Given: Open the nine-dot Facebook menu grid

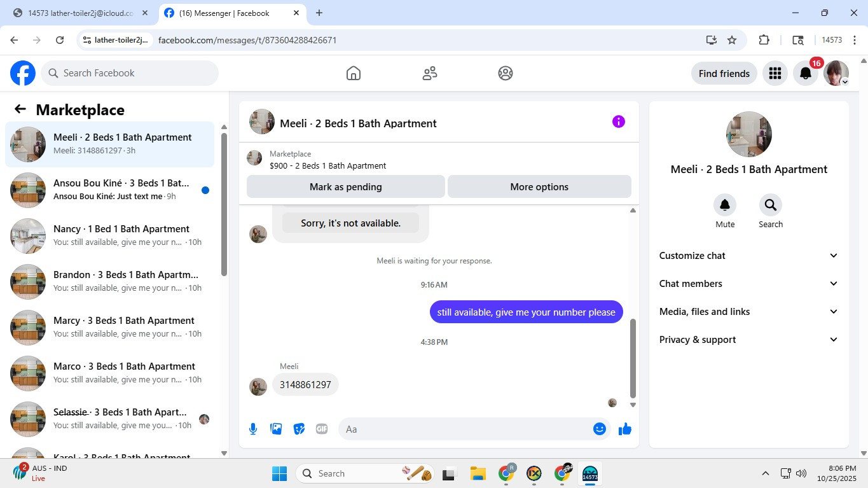Looking at the screenshot, I should coord(775,73).
